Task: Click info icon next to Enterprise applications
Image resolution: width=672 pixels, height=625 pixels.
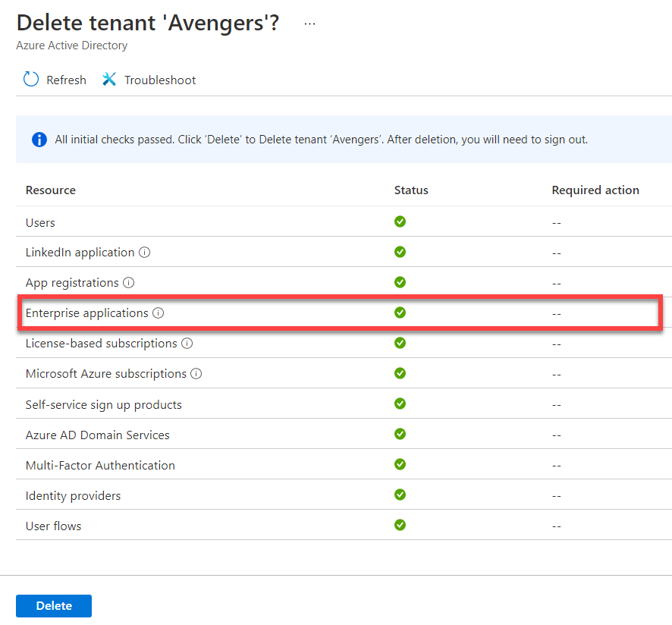Action: pyautogui.click(x=159, y=313)
